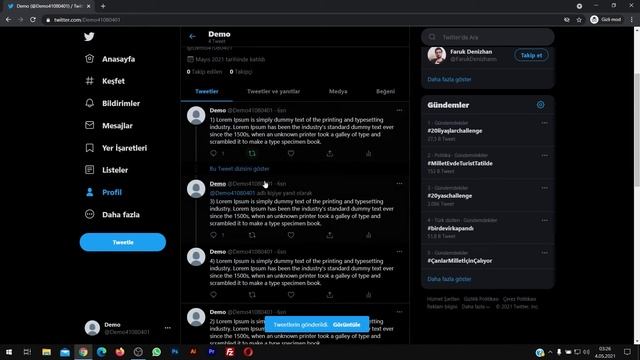Image resolution: width=640 pixels, height=360 pixels.
Task: Open options for #20liyaşlarchallenge trend
Action: [x=544, y=123]
